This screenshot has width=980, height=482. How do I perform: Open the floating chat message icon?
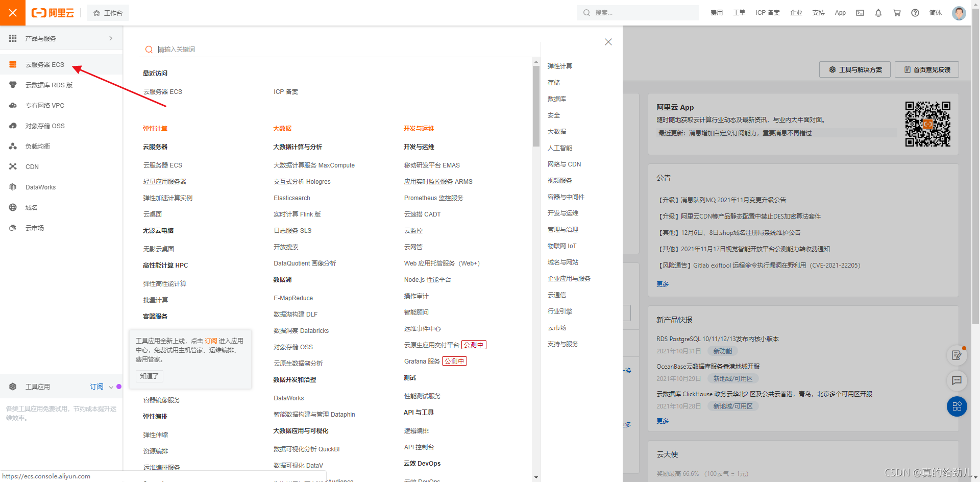click(957, 380)
